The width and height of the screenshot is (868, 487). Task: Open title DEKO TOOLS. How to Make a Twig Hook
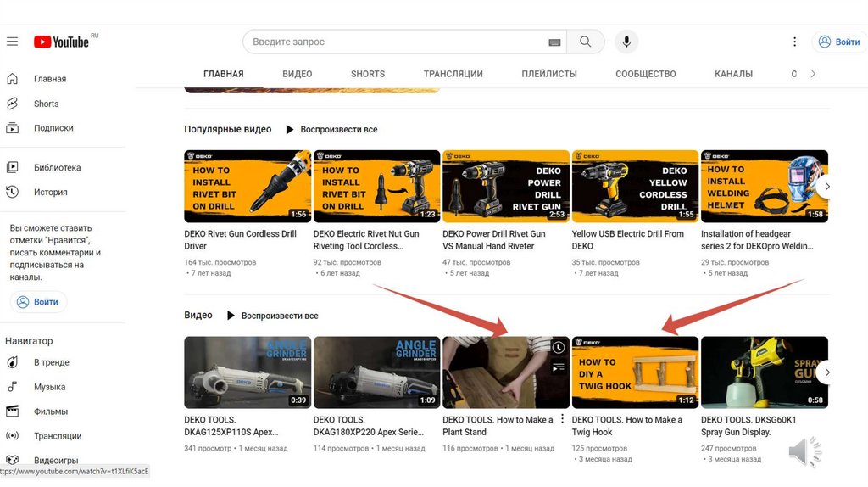click(x=626, y=426)
